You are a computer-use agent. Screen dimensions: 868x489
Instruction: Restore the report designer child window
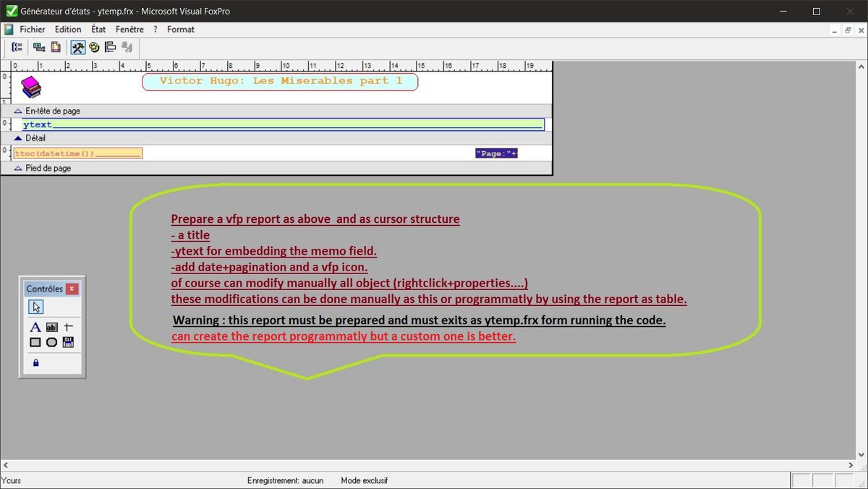pos(847,30)
